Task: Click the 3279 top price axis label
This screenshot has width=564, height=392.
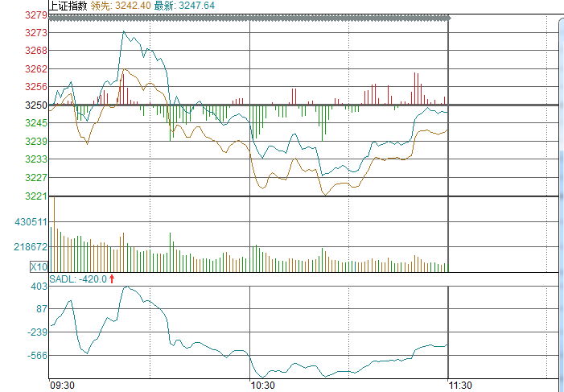Action: pyautogui.click(x=35, y=15)
